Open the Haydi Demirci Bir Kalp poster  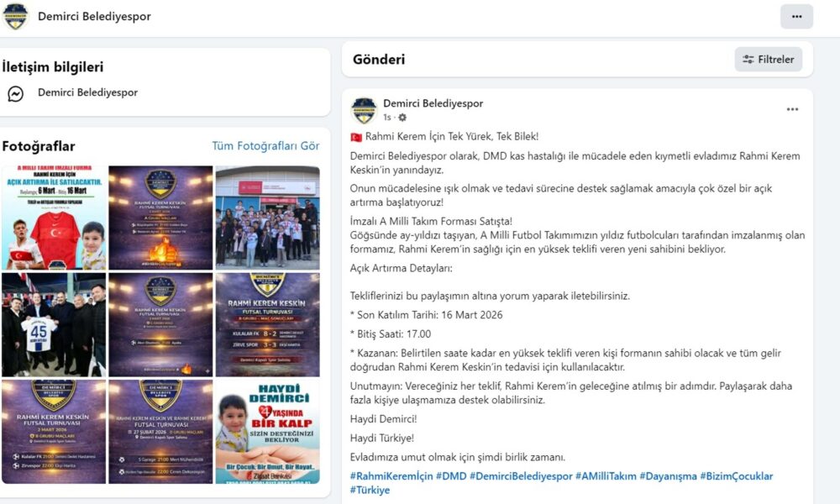267,432
